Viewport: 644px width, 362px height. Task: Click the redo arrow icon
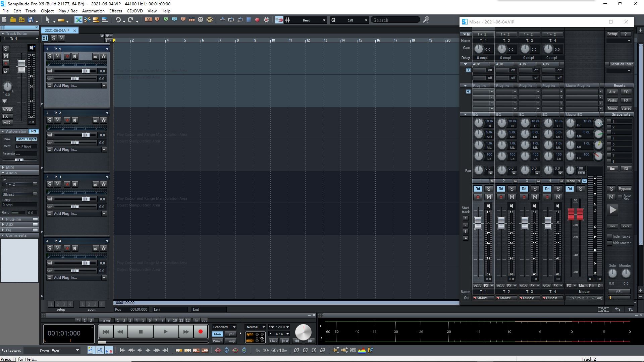coord(130,20)
